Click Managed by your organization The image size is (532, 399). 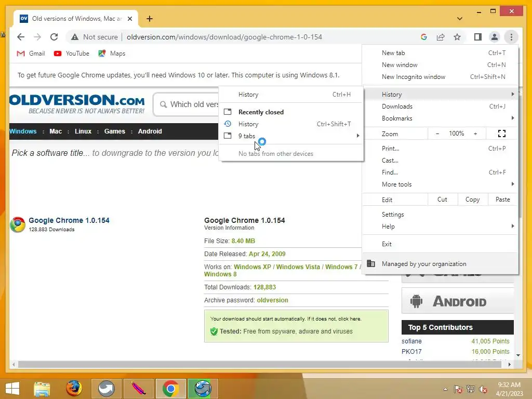pos(440,263)
